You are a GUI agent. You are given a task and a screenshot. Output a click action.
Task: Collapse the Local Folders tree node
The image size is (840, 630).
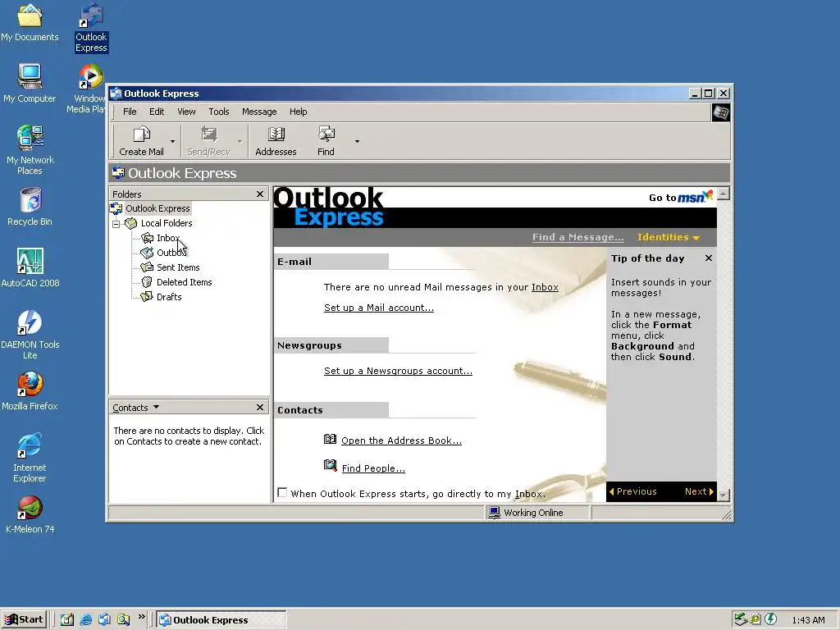tap(116, 224)
